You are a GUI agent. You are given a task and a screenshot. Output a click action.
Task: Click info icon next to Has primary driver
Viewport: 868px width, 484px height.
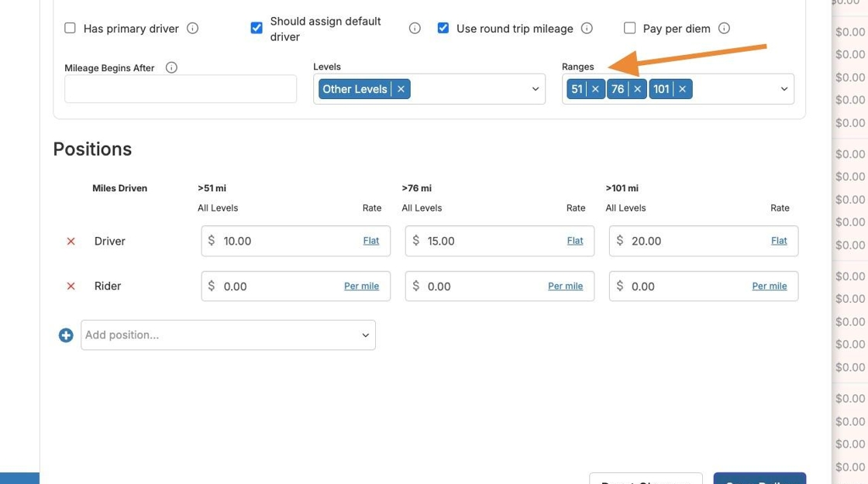click(x=193, y=29)
